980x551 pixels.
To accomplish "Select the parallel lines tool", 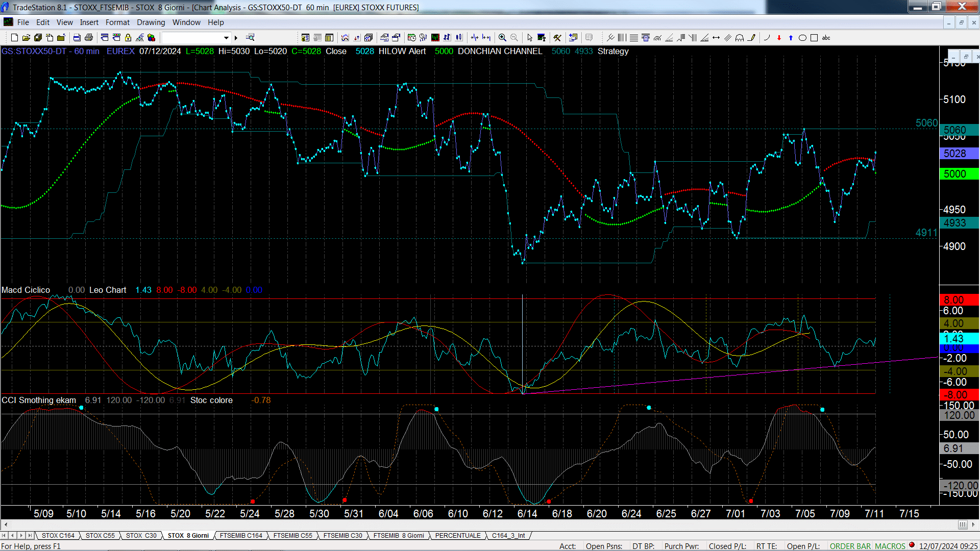I will point(728,37).
